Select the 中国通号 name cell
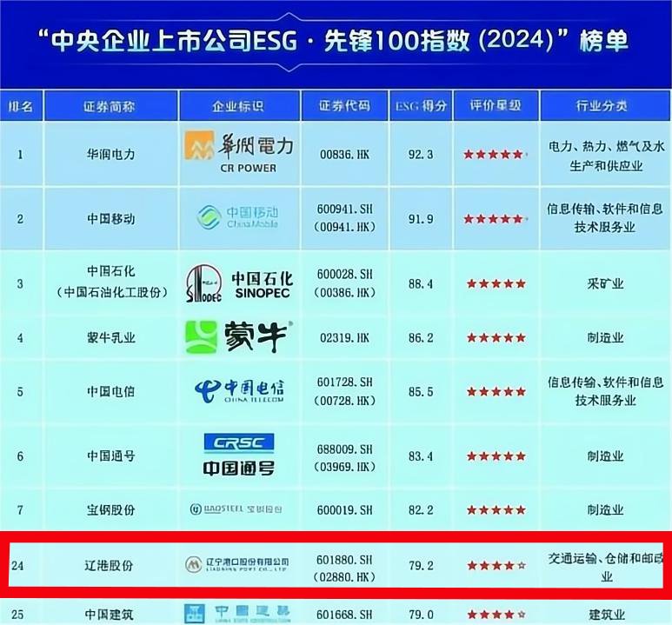The width and height of the screenshot is (672, 625). [x=111, y=455]
